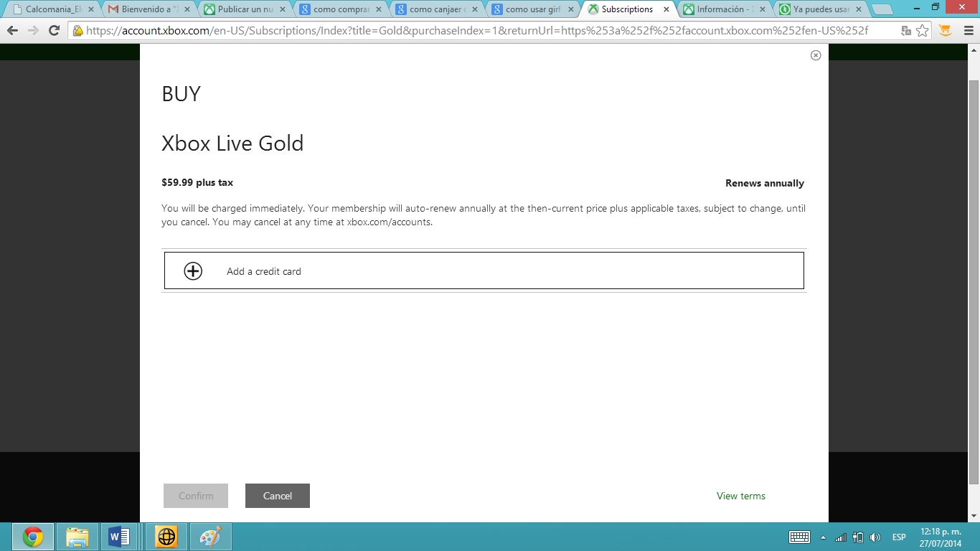The height and width of the screenshot is (551, 980).
Task: Click the $59.99 plus tax price
Action: tap(197, 182)
